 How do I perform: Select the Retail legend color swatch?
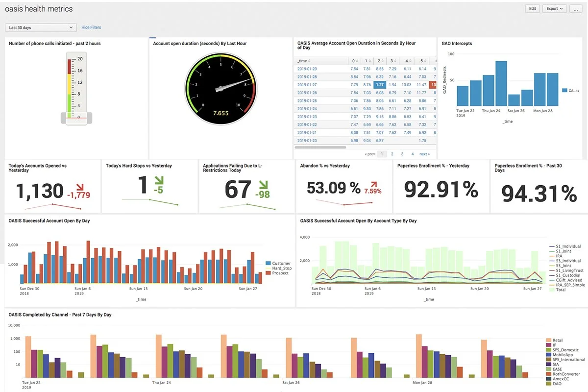click(x=548, y=340)
